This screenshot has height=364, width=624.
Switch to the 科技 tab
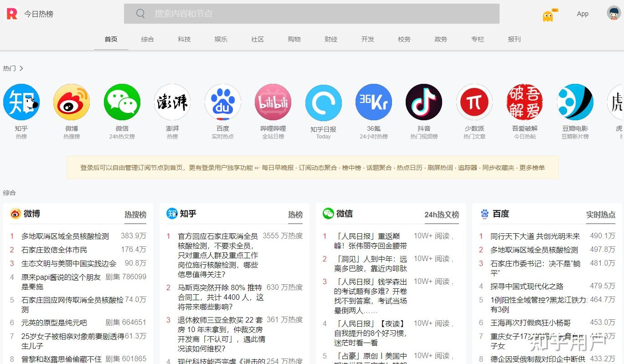(x=184, y=39)
